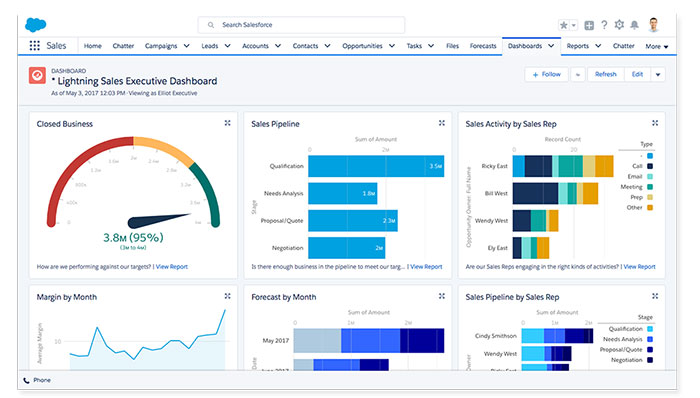Image resolution: width=700 pixels, height=398 pixels.
Task: Open View Report link under Closed Business
Action: tap(172, 267)
